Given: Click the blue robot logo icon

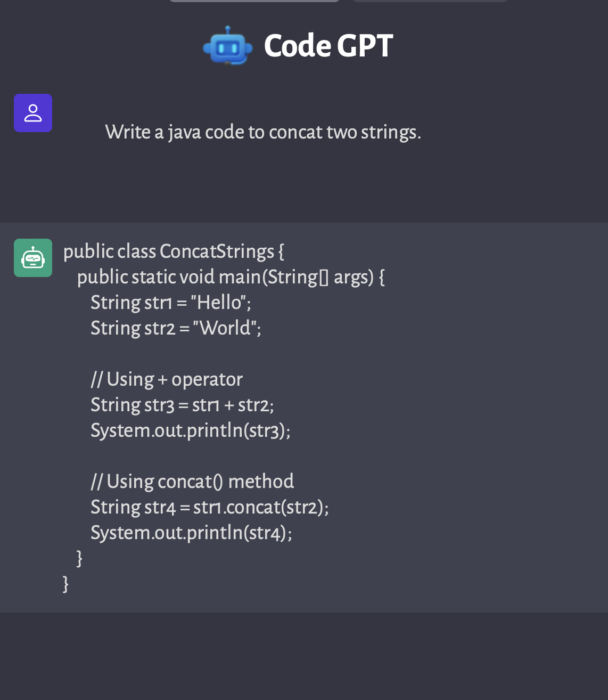Looking at the screenshot, I should pyautogui.click(x=228, y=45).
